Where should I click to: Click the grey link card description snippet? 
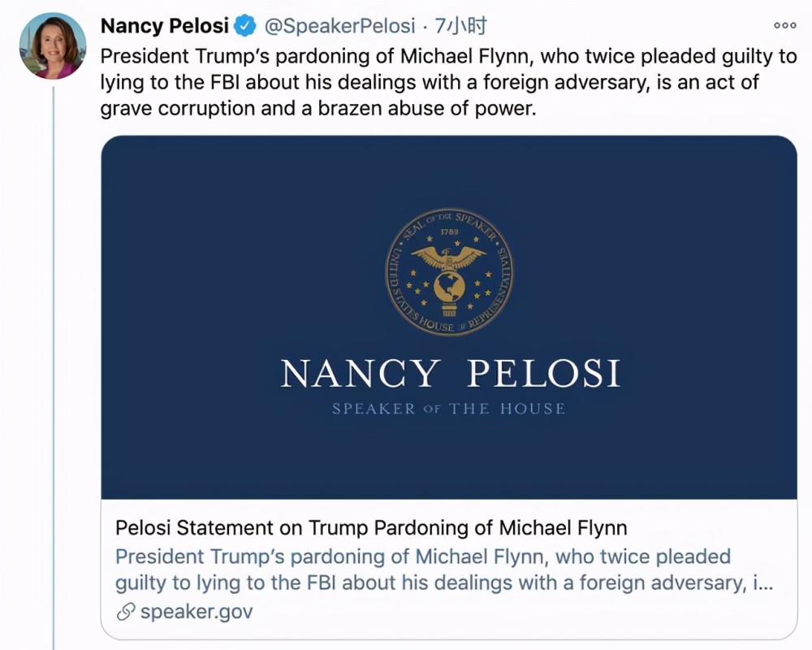click(x=438, y=570)
